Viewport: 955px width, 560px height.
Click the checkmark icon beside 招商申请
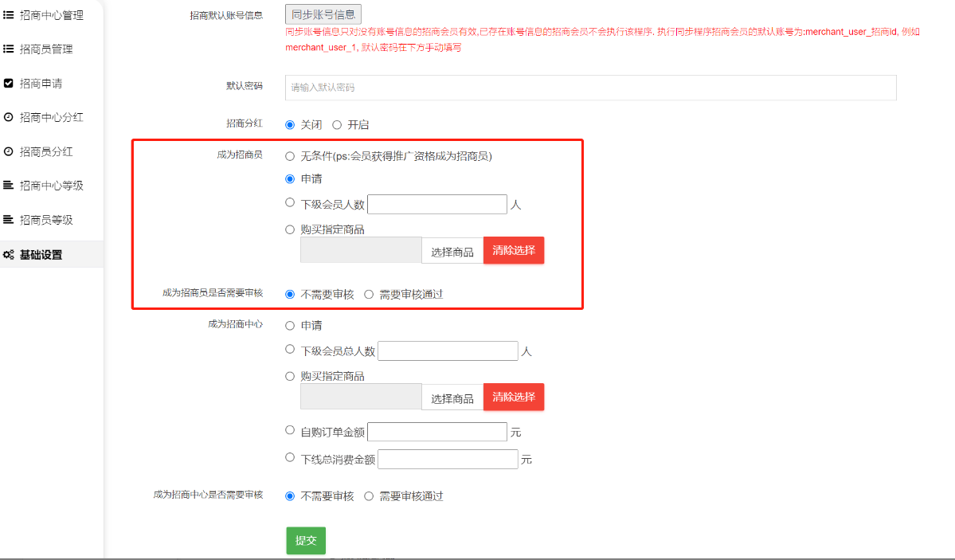[x=9, y=84]
